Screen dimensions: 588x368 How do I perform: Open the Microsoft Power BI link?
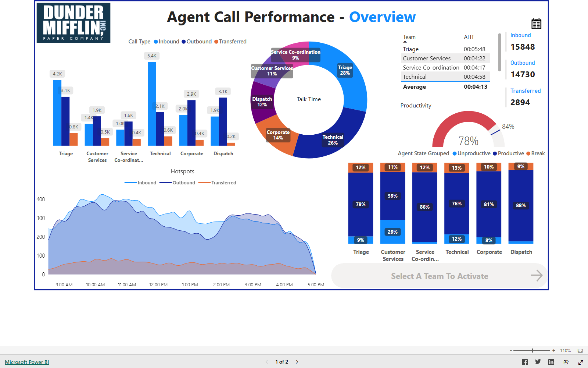(x=27, y=362)
